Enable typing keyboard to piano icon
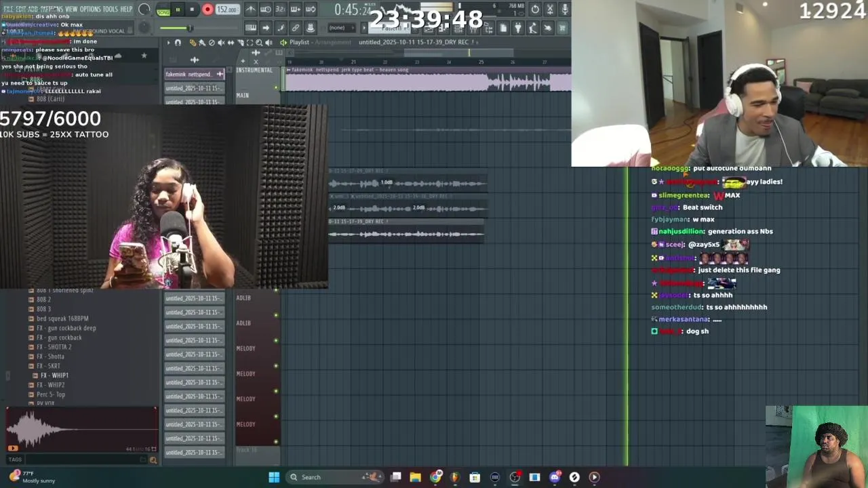 (250, 28)
